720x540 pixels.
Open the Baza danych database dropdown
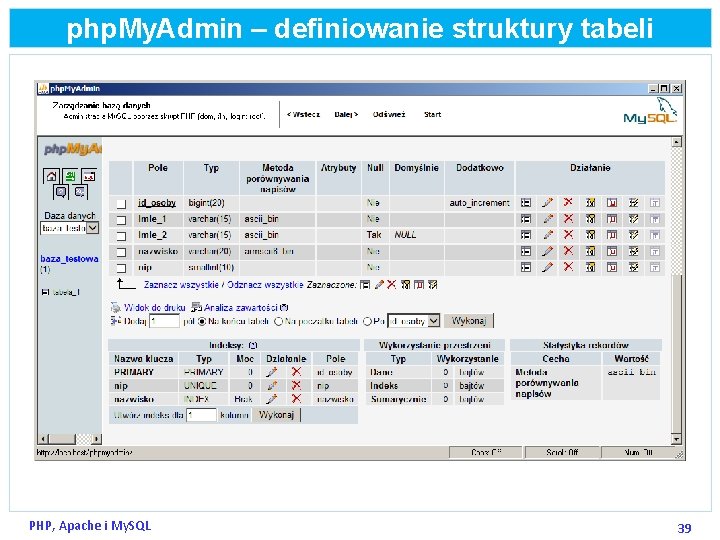pyautogui.click(x=70, y=228)
